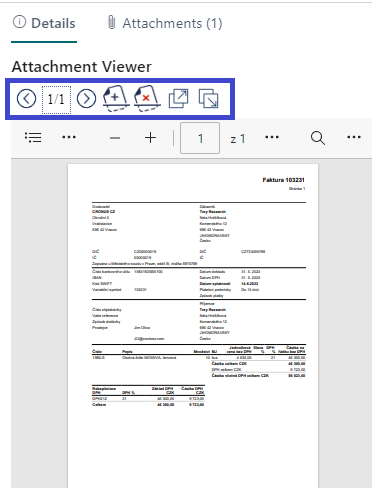The height and width of the screenshot is (489, 372).
Task: Toggle the PDF table of contents list icon
Action: (x=33, y=137)
